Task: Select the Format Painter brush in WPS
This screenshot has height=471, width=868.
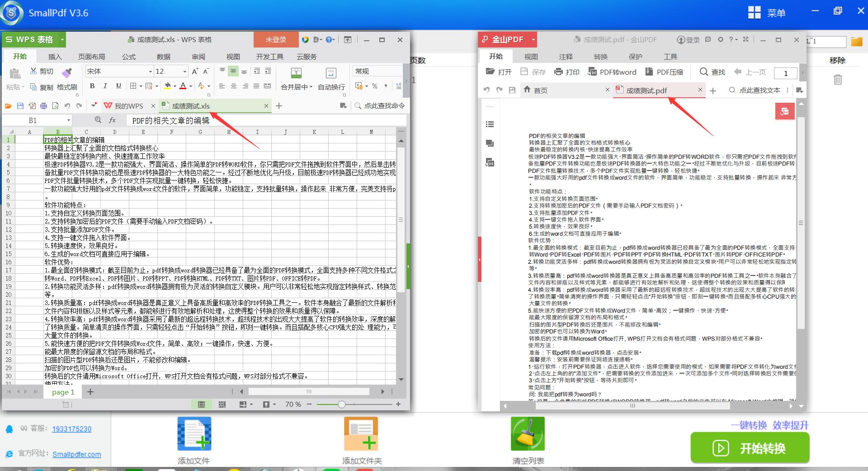Action: click(x=67, y=72)
